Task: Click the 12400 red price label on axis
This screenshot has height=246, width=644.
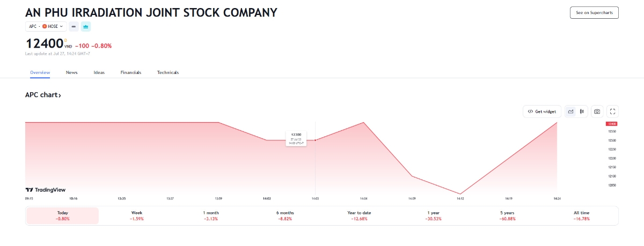Action: [x=612, y=124]
